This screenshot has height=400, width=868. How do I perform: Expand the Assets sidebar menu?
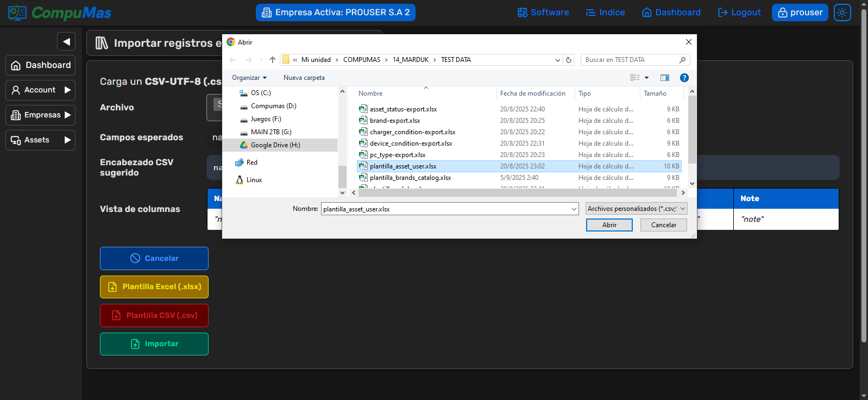(40, 140)
